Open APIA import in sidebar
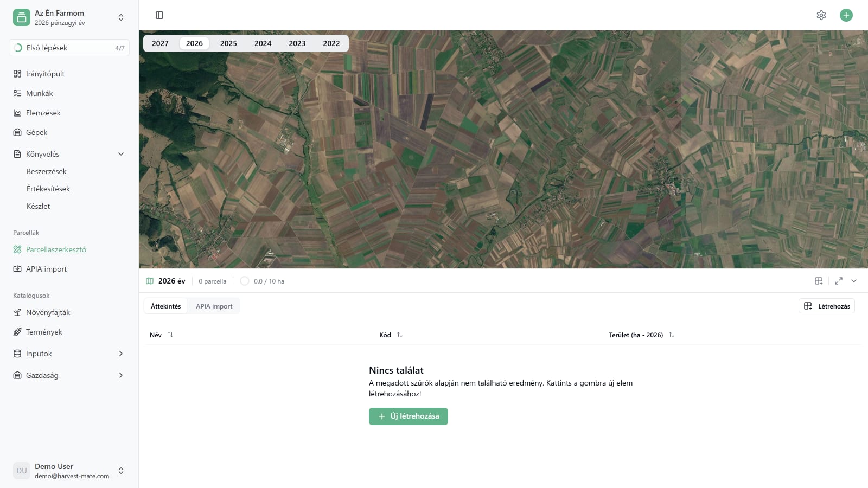The height and width of the screenshot is (488, 868). [69, 269]
